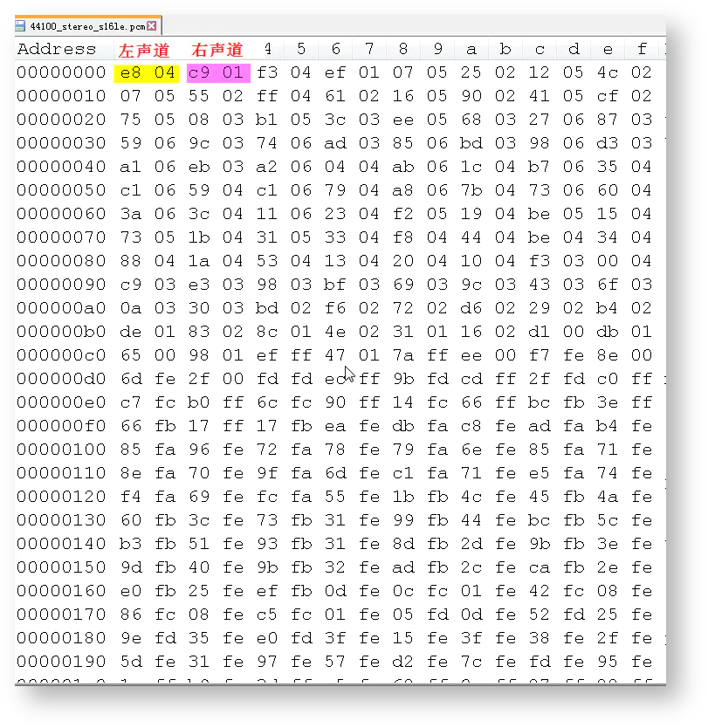The image size is (708, 728).
Task: Click column header 4
Action: point(267,50)
